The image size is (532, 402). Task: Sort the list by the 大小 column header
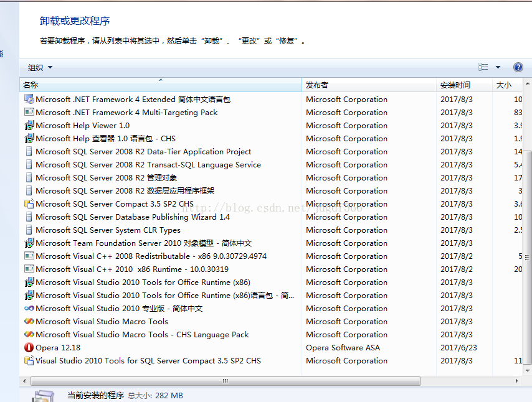tap(507, 85)
